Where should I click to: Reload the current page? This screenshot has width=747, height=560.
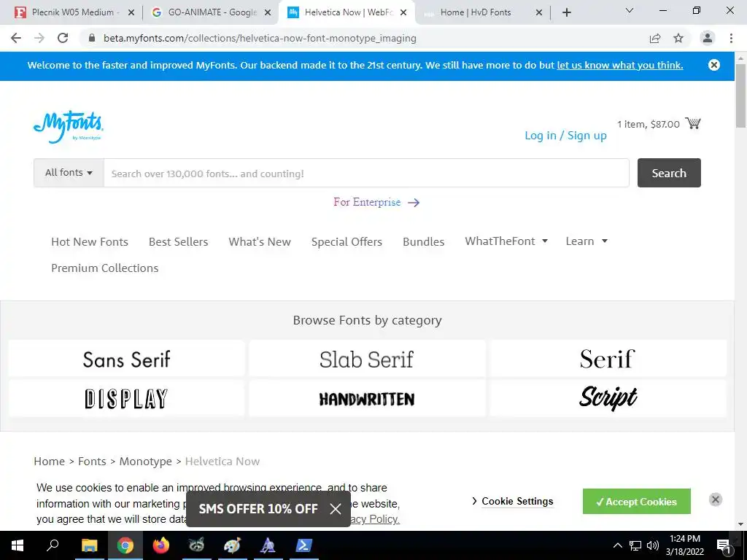(x=63, y=38)
